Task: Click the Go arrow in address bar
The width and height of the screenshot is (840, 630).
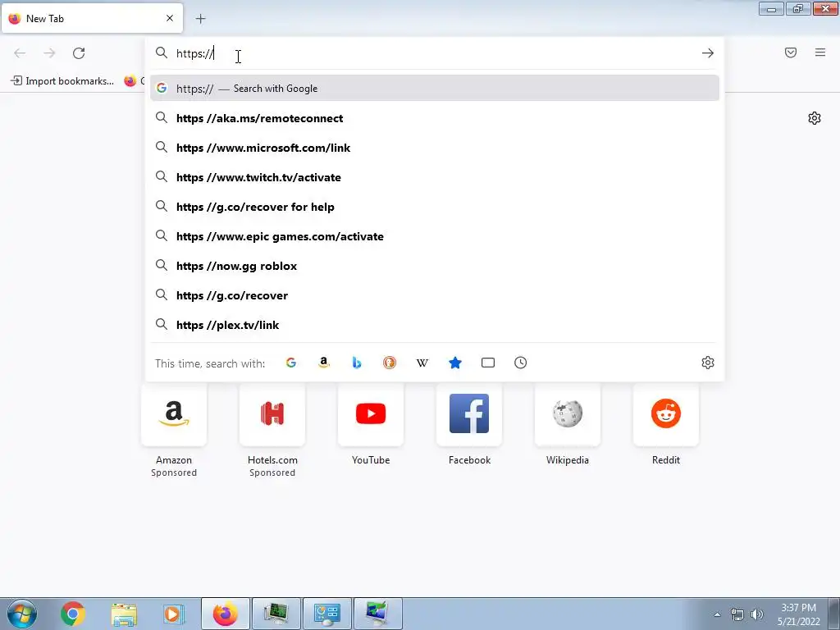Action: click(x=708, y=53)
